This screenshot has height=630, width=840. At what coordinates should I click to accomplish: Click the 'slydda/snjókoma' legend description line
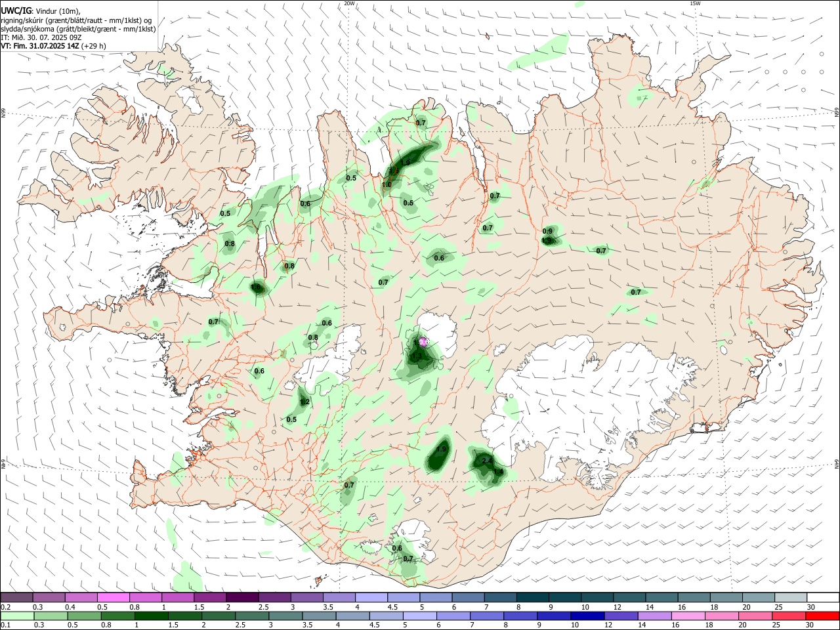(x=78, y=29)
